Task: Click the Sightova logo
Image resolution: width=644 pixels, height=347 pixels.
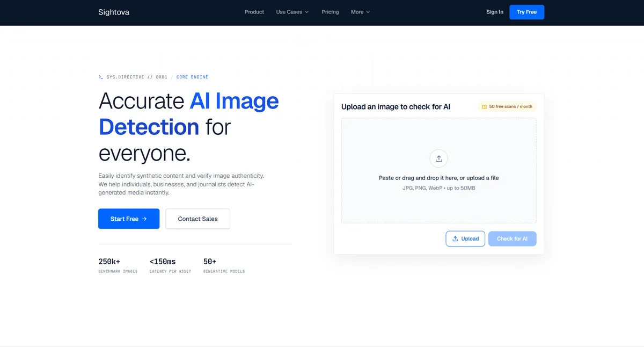Action: [x=114, y=12]
